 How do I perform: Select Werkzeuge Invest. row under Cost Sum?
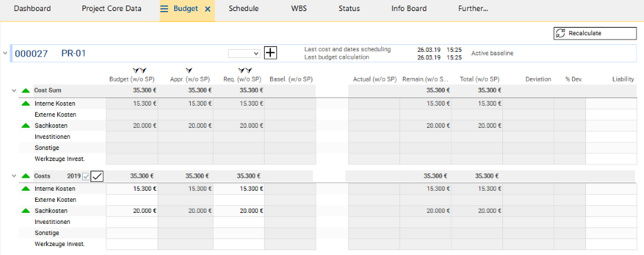(59, 158)
